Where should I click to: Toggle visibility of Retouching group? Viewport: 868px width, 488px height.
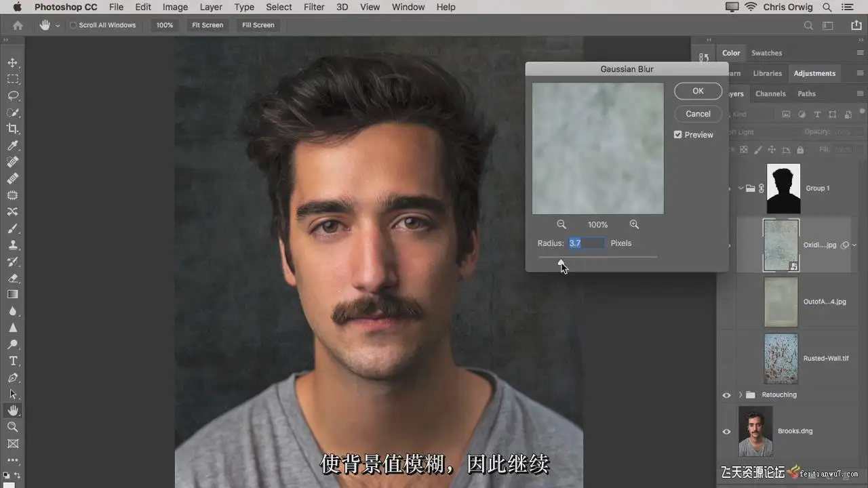(x=726, y=395)
